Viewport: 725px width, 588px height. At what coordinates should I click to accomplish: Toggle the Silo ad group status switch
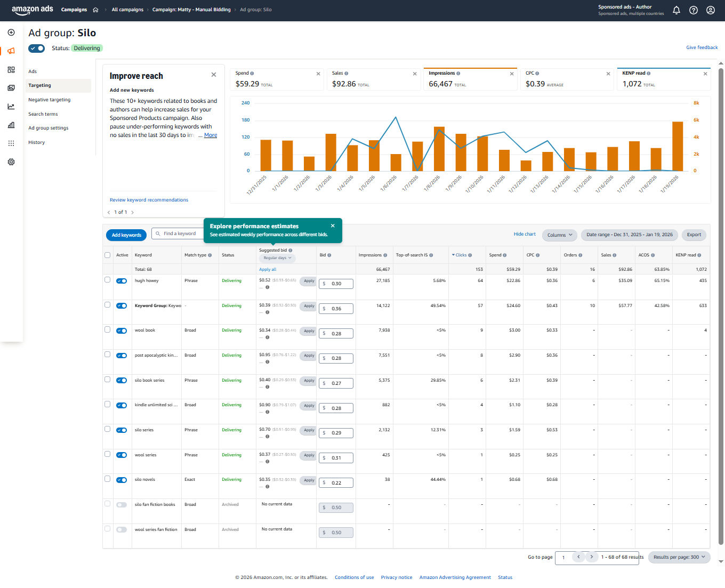[37, 49]
